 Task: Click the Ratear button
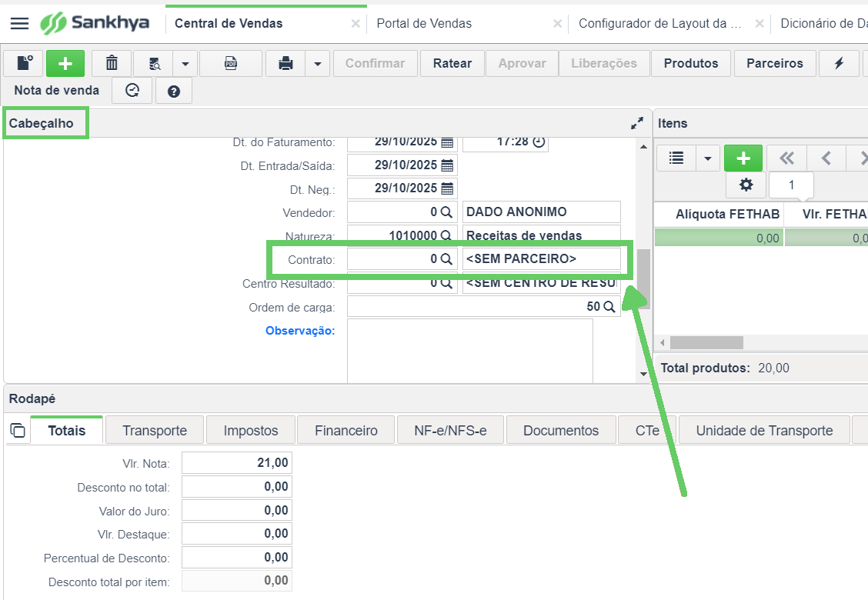(x=452, y=64)
